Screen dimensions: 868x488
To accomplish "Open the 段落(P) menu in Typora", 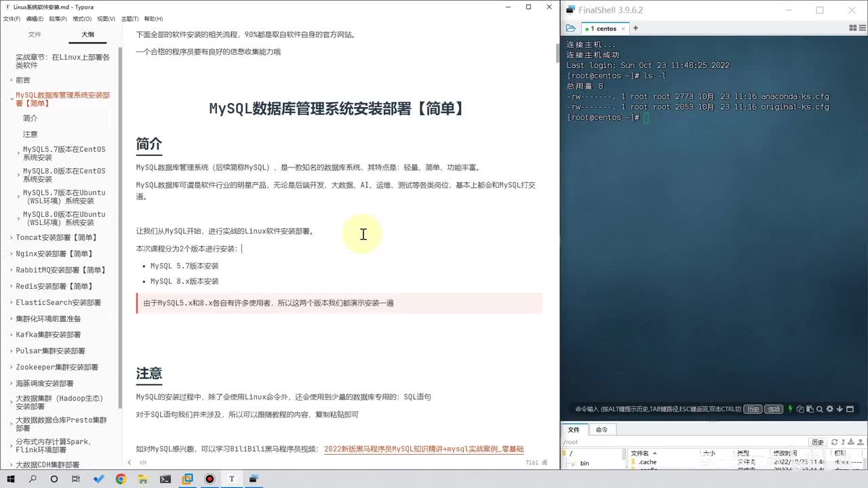I will pos(58,19).
